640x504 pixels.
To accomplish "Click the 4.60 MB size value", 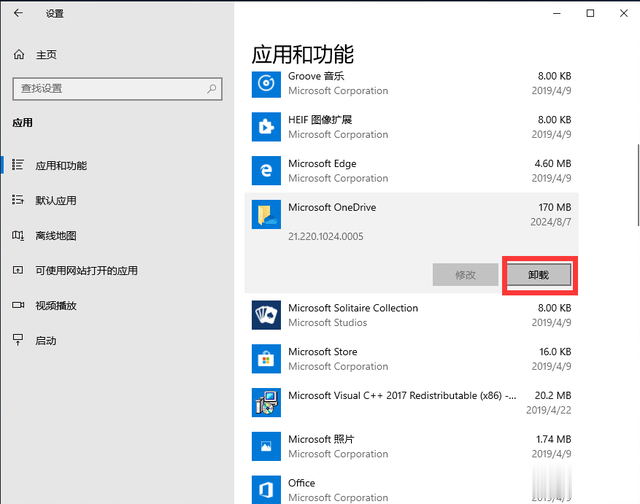I will tap(553, 164).
